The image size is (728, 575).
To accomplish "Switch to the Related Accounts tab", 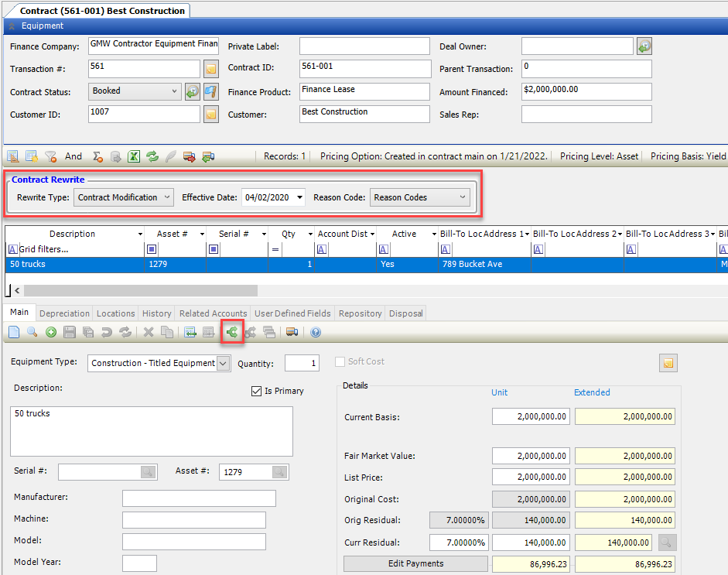I will click(x=213, y=313).
